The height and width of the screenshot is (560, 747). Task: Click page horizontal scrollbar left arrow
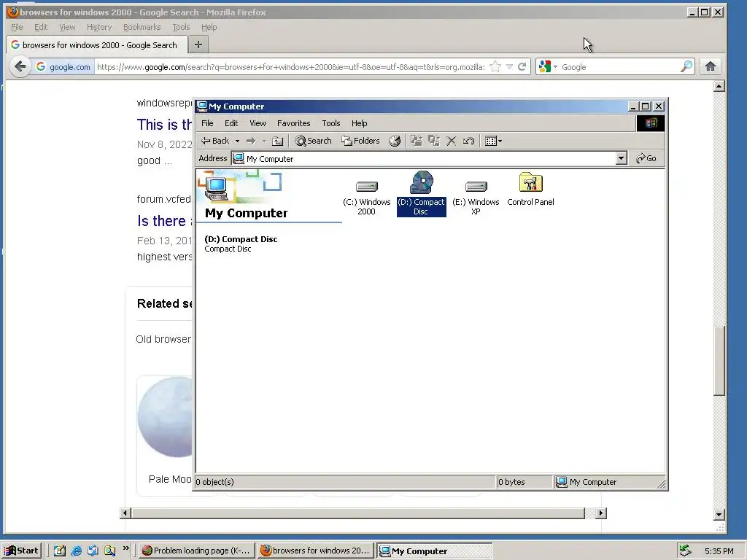125,513
